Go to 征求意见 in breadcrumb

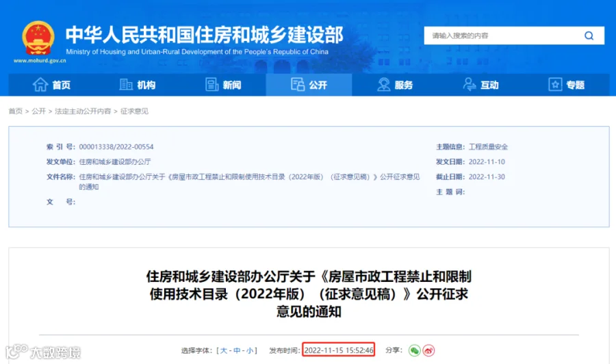134,111
